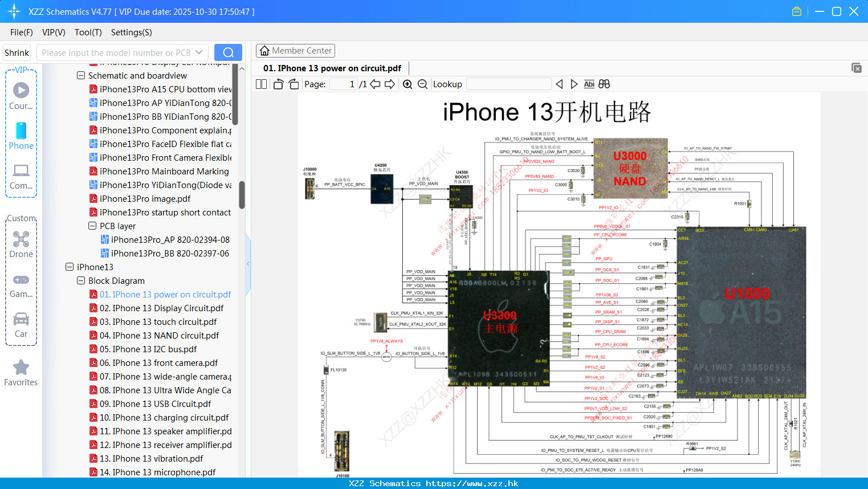Open the Member Center
Viewport: 868px width, 489px height.
[295, 51]
